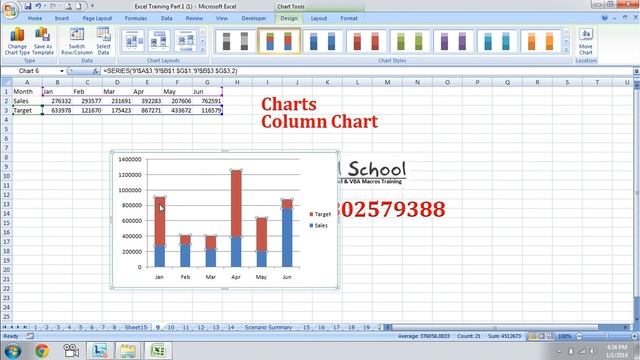The width and height of the screenshot is (640, 360).
Task: Expand the Chart Styles gallery
Action: click(566, 50)
